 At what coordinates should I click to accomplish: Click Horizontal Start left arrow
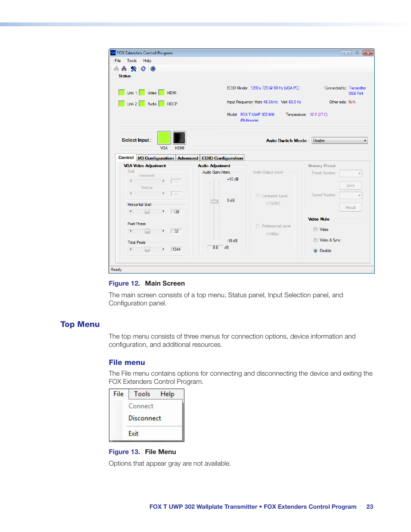click(131, 212)
